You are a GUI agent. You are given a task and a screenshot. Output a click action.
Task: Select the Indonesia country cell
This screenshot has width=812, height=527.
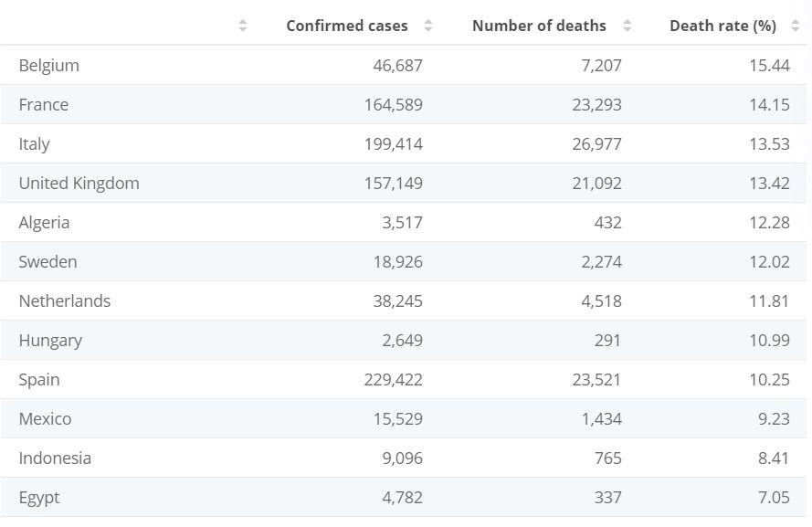coord(55,458)
